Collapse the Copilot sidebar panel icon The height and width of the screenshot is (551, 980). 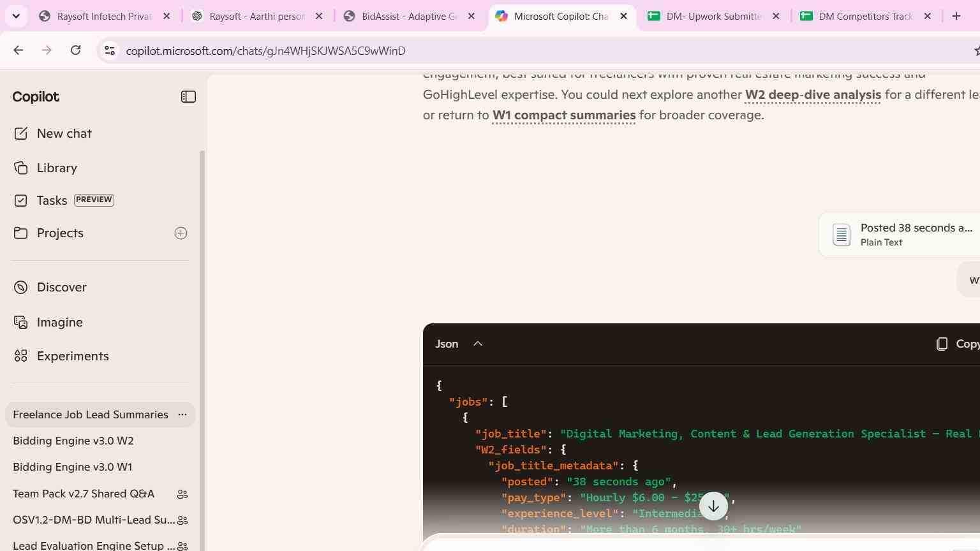coord(188,97)
